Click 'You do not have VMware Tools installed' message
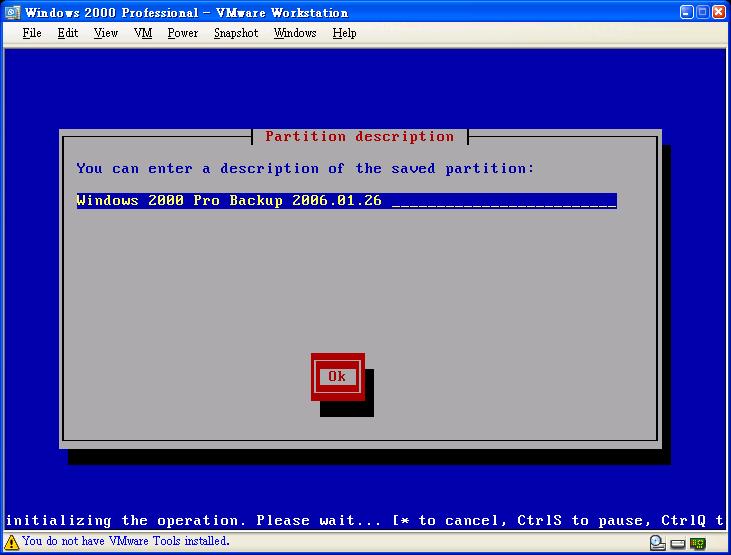Image resolution: width=731 pixels, height=555 pixels. pos(126,541)
